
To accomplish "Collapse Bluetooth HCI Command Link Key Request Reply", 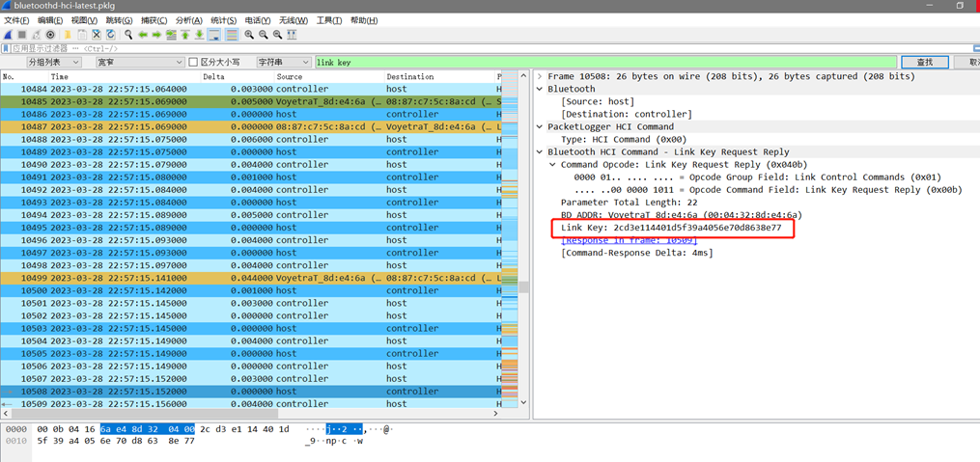I will pyautogui.click(x=540, y=151).
